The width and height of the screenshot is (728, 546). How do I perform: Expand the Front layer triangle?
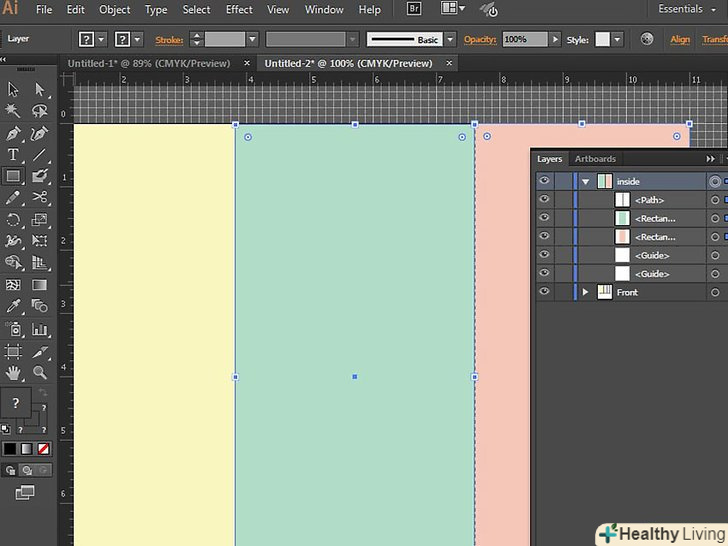pyautogui.click(x=586, y=292)
